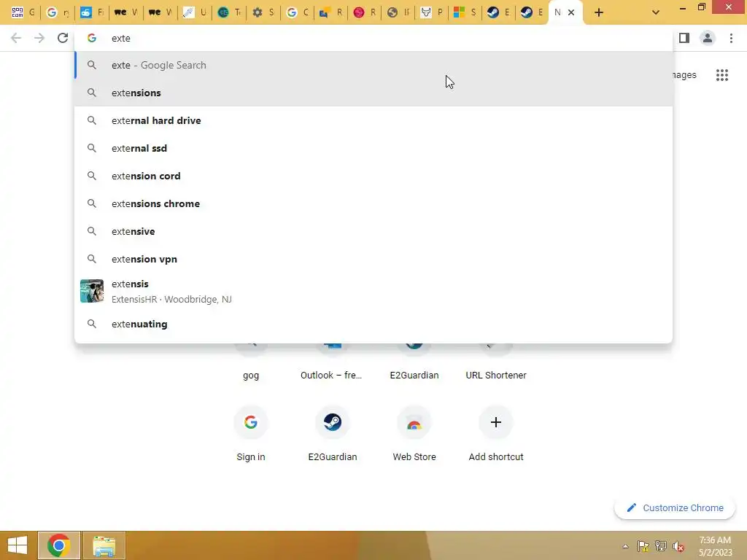Viewport: 747px width, 560px height.
Task: Open the 'extensis' ExtensisHR suggestion
Action: pyautogui.click(x=373, y=291)
